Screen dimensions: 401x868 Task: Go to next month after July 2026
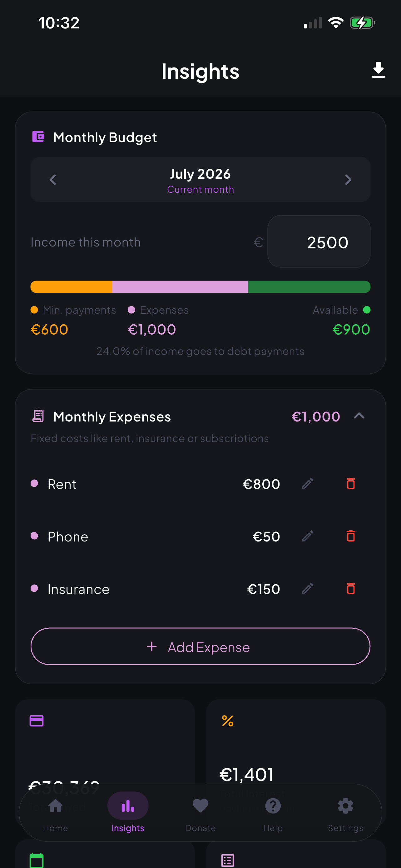pyautogui.click(x=348, y=180)
